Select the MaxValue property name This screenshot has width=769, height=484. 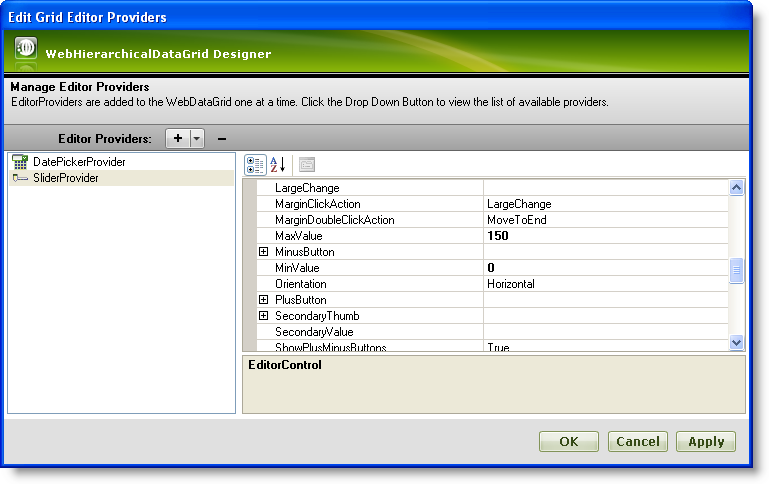[299, 236]
